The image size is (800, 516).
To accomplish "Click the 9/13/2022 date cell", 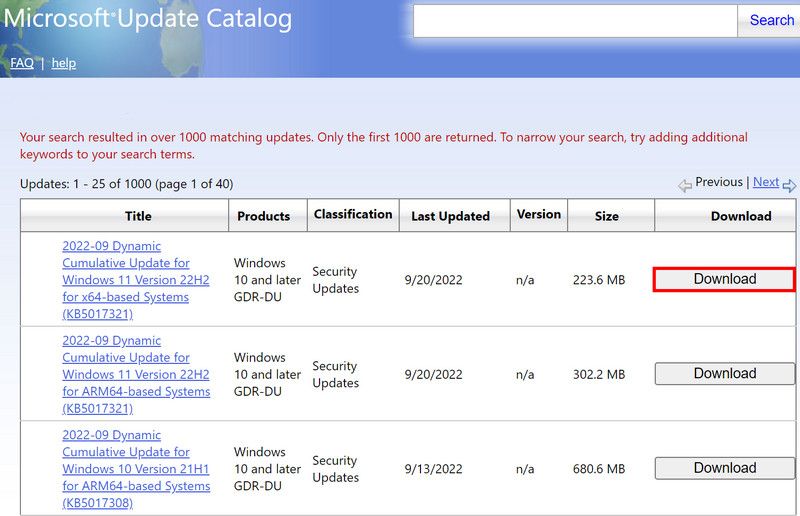I will click(433, 469).
